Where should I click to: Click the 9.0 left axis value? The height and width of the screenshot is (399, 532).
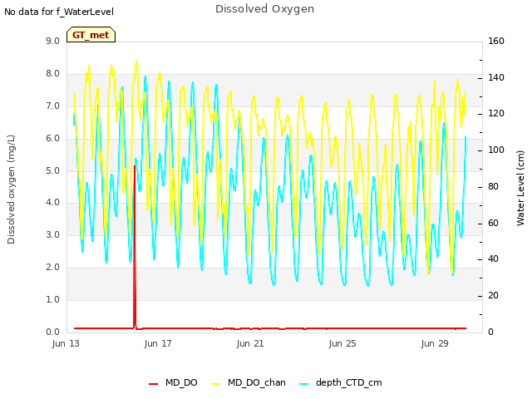(52, 42)
